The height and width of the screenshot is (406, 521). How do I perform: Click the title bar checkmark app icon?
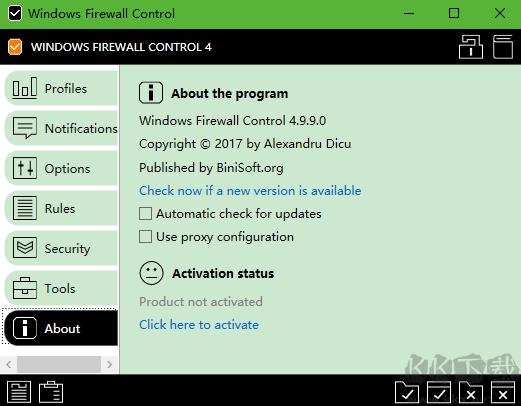click(15, 14)
